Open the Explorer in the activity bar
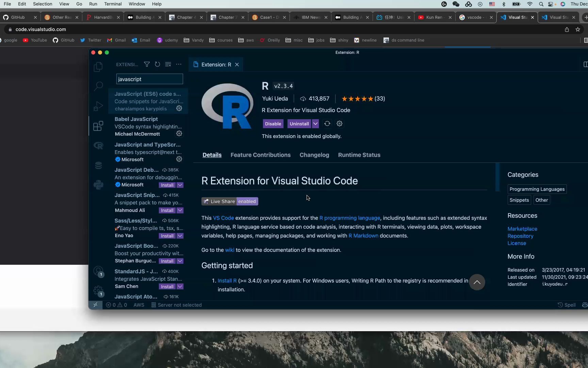This screenshot has width=588, height=368. tap(98, 67)
